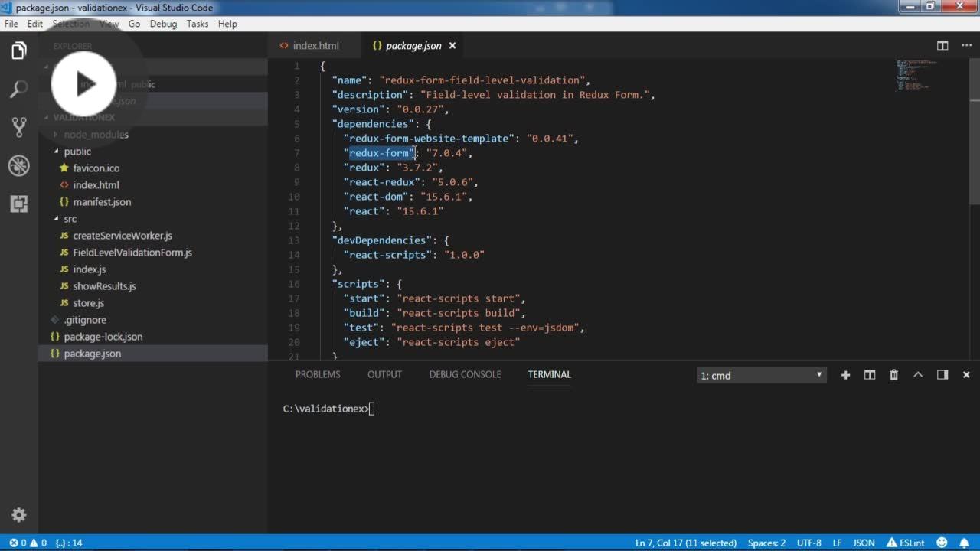Open index.html under public folder
Screen dimensions: 980x551
coord(96,185)
